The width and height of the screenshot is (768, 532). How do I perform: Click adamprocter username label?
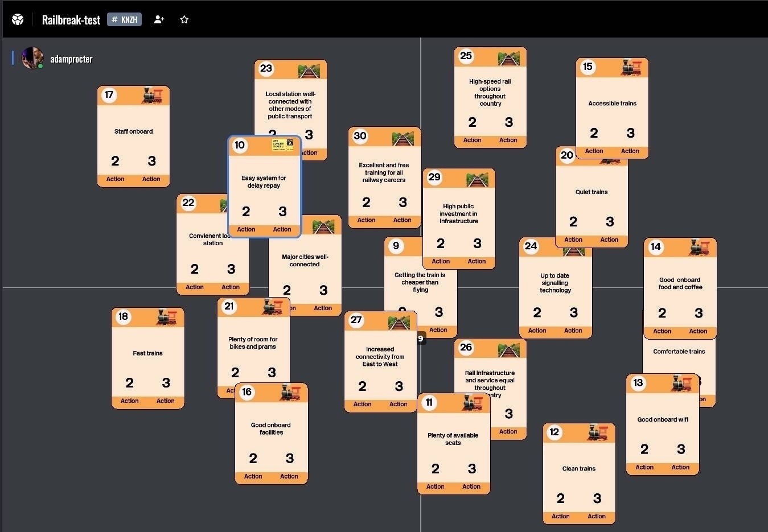71,59
